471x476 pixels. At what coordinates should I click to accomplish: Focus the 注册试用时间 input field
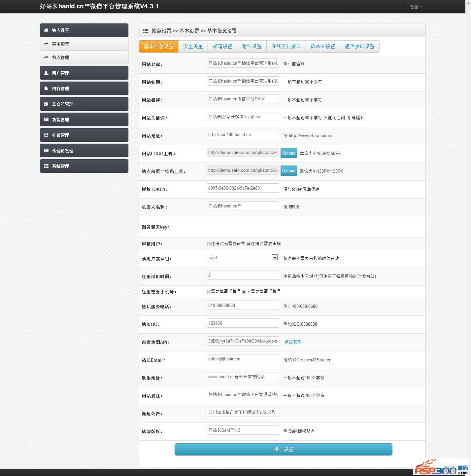243,275
